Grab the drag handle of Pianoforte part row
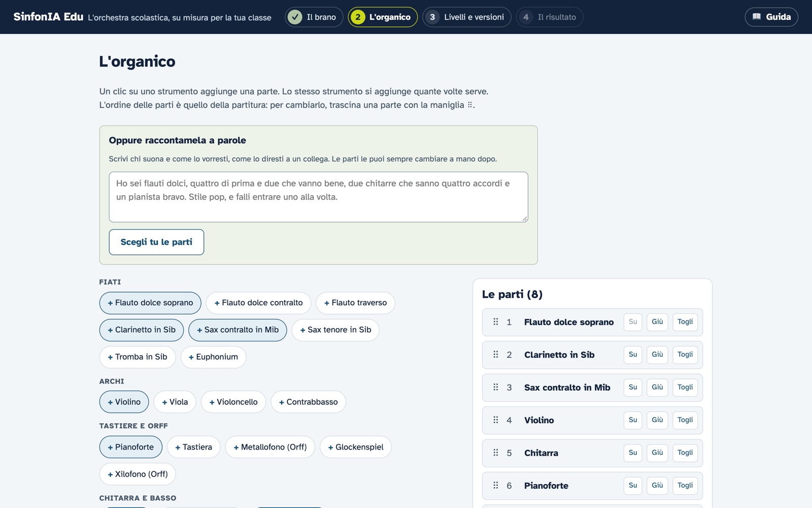 click(496, 486)
